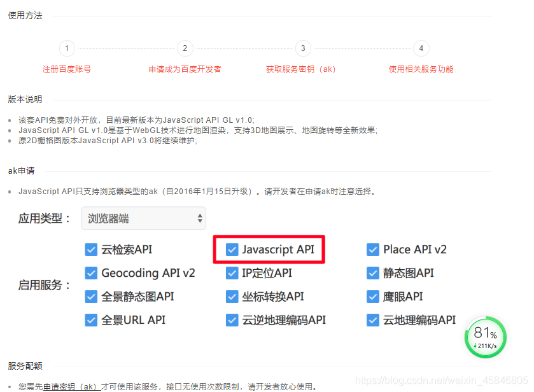534x392 pixels.
Task: Toggle the Place API v2 checkbox
Action: (x=373, y=249)
